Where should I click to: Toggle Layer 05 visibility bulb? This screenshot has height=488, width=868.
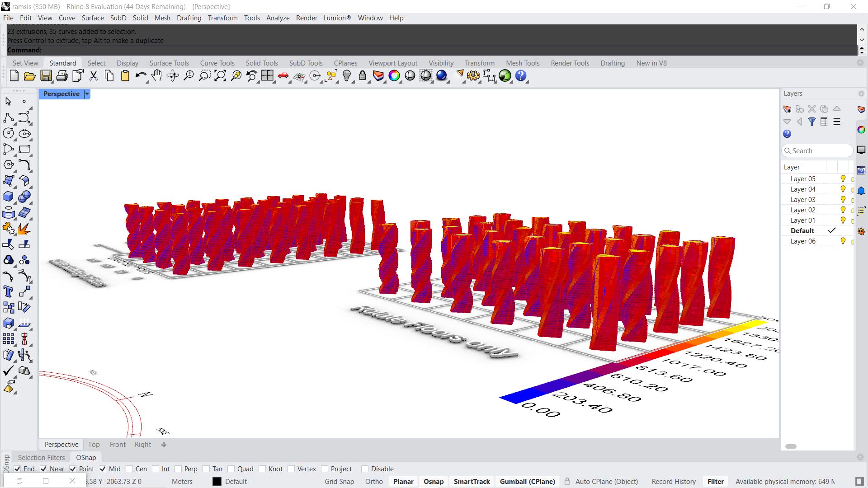(843, 178)
